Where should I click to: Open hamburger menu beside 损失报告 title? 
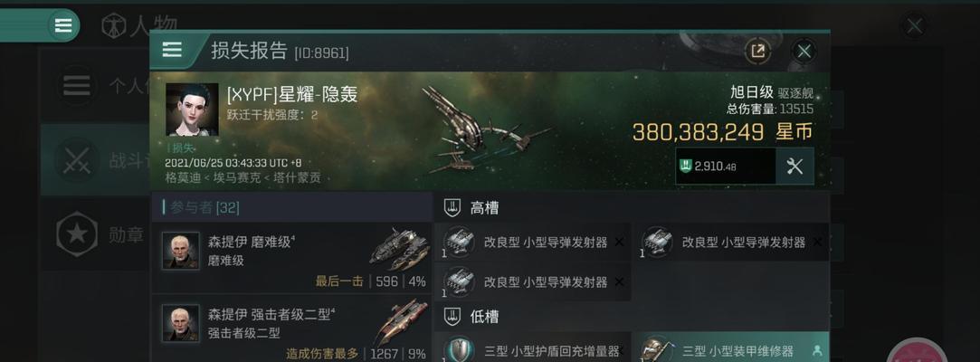coord(172,50)
